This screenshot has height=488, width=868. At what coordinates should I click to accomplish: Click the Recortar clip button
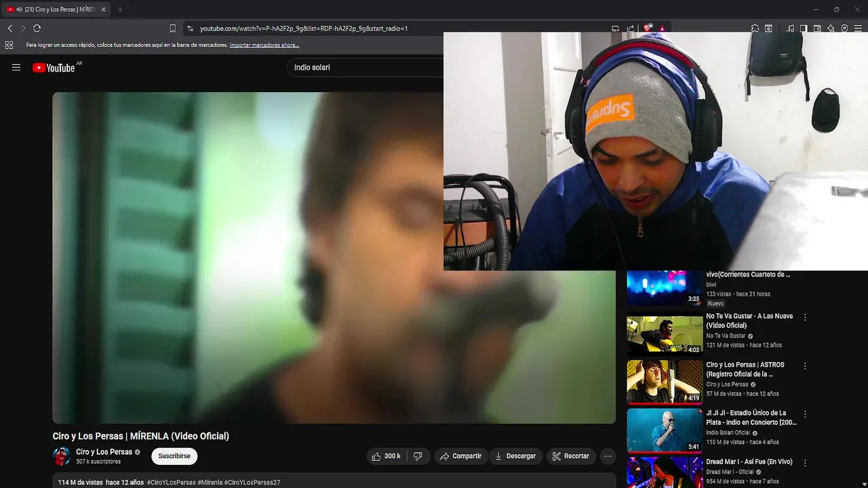coord(570,456)
